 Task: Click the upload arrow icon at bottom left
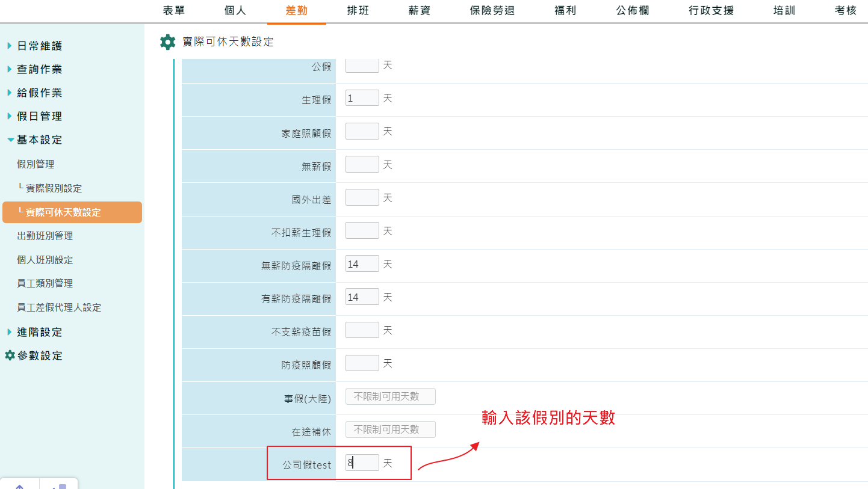point(19,485)
